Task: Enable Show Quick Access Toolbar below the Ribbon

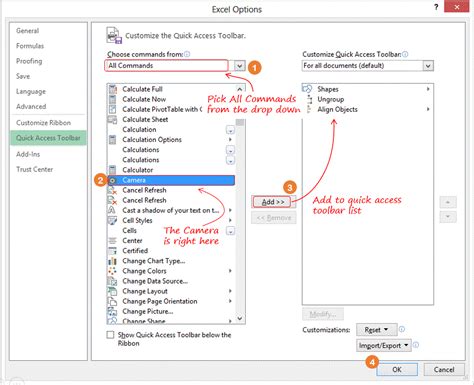Action: point(110,335)
